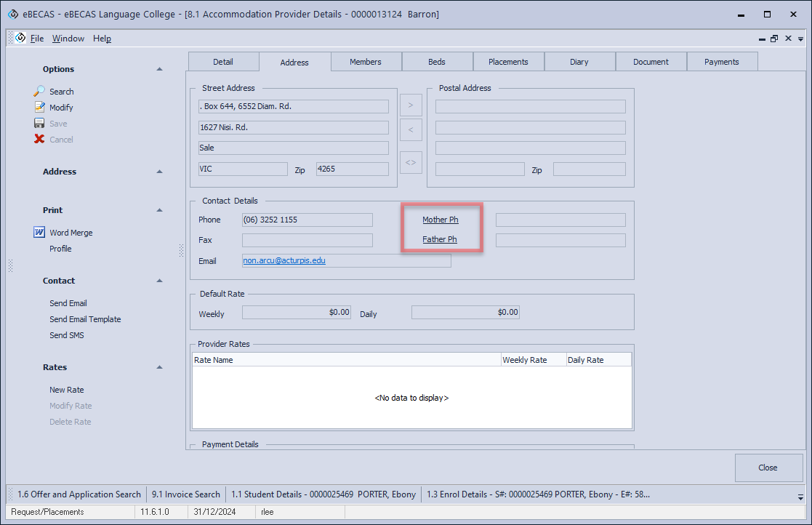
Task: Open the Window menu
Action: (x=68, y=39)
